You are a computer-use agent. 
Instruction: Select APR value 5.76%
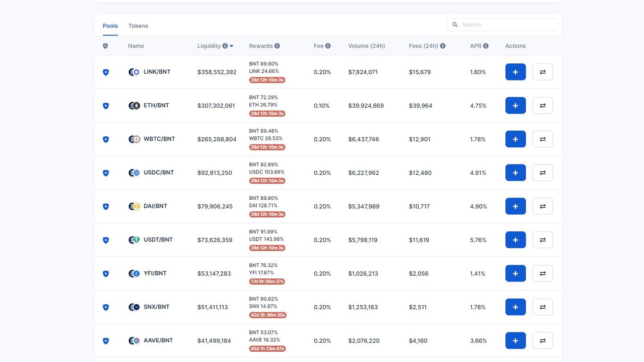click(x=478, y=240)
